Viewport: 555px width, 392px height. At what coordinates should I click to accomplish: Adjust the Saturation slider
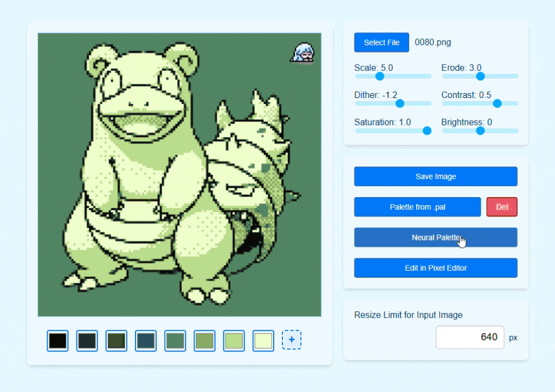pos(428,130)
